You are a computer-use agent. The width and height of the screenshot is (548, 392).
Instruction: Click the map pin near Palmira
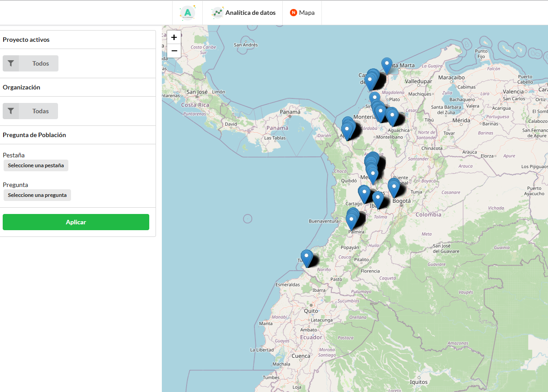click(351, 221)
